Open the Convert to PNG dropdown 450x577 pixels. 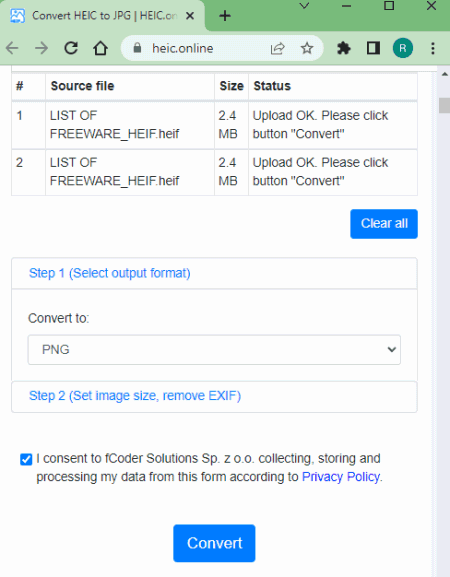(214, 350)
